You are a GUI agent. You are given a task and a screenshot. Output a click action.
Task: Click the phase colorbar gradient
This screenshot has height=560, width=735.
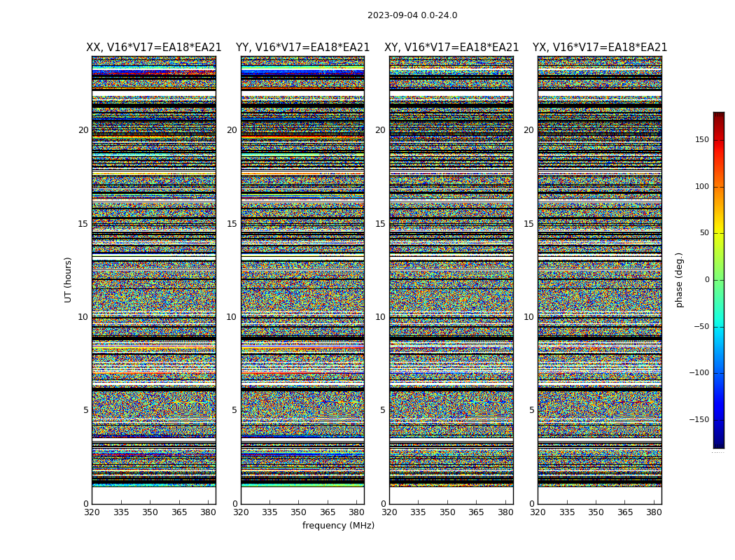(719, 280)
